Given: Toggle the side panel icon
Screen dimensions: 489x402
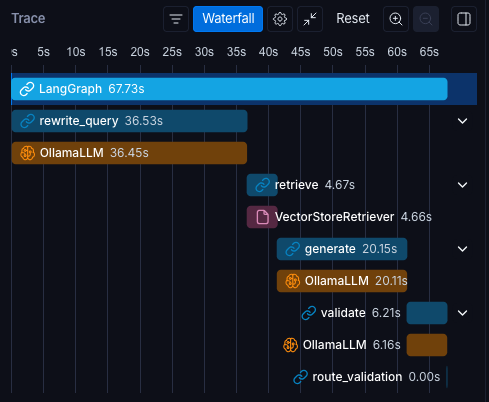Looking at the screenshot, I should 464,19.
